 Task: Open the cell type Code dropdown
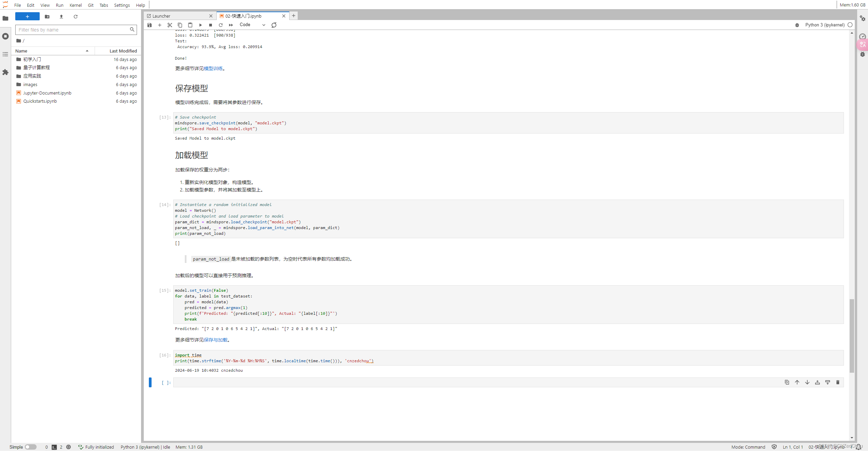coord(252,25)
